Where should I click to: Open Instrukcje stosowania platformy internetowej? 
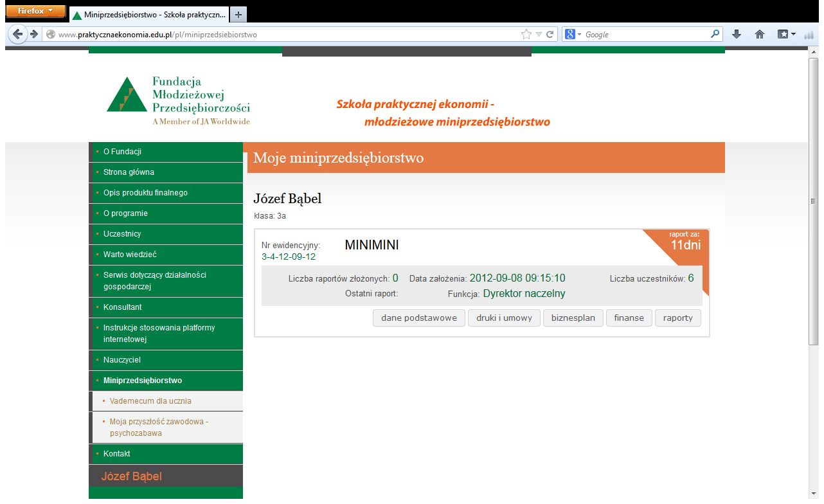(166, 334)
